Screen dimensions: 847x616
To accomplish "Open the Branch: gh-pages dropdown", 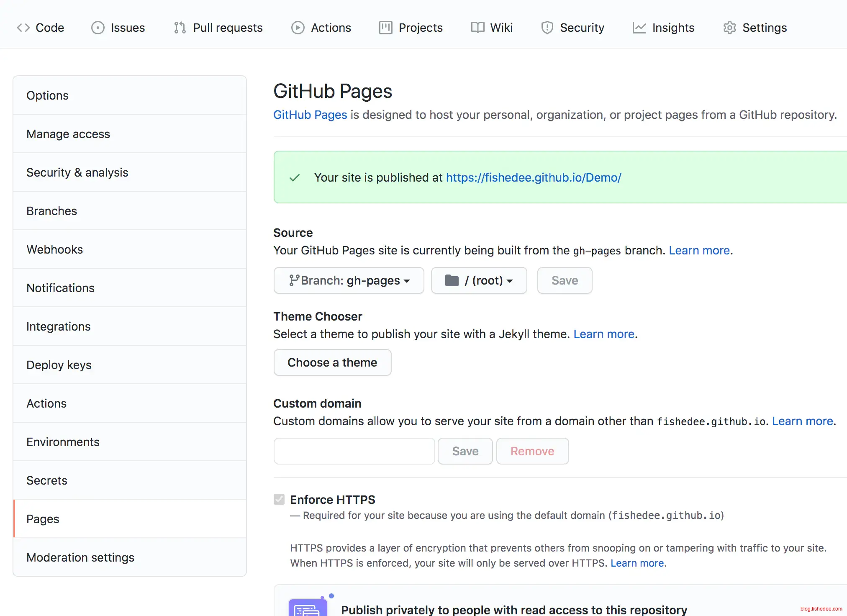I will point(349,280).
